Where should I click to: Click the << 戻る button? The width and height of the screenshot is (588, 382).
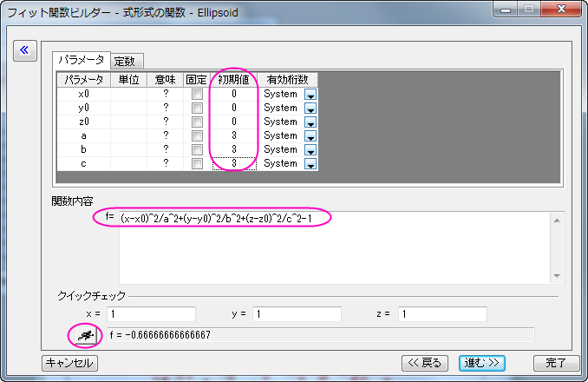[424, 363]
